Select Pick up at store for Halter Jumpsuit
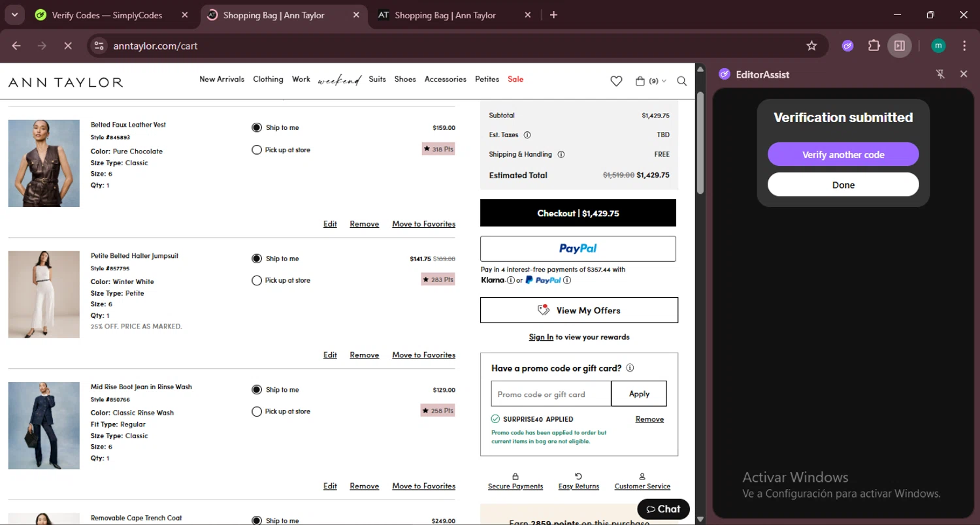 pyautogui.click(x=257, y=281)
